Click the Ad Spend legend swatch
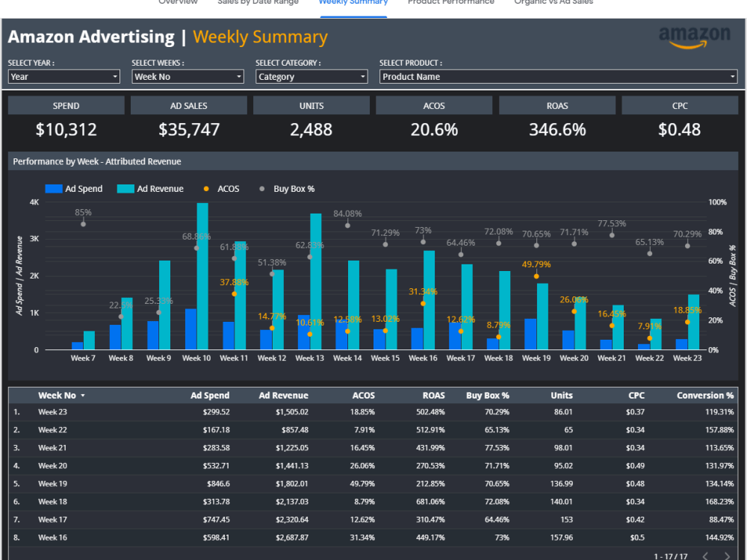747x560 pixels. click(x=53, y=189)
